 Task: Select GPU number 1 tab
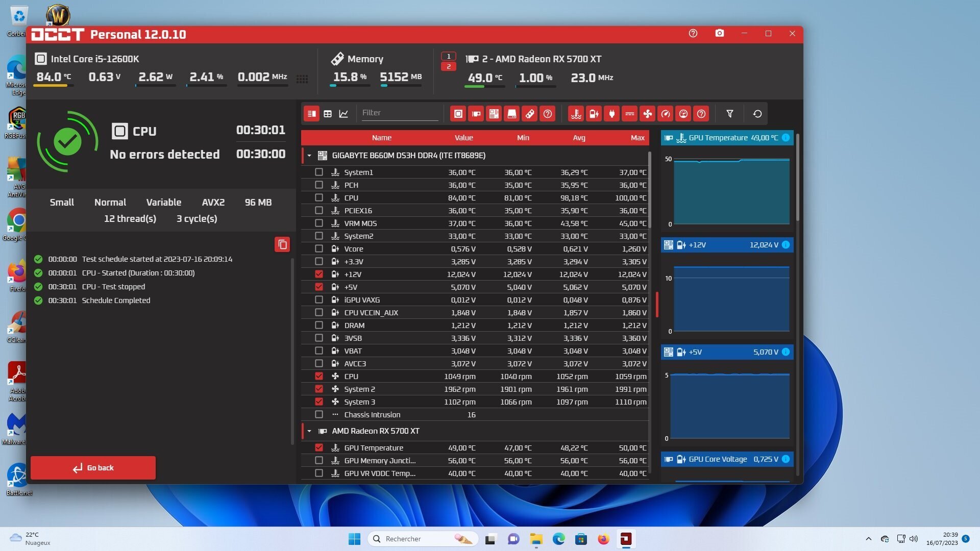pos(448,57)
